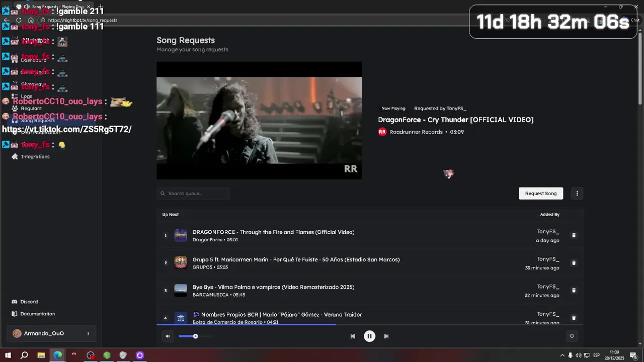Open the system volume tray icon
The width and height of the screenshot is (644, 362).
578,355
